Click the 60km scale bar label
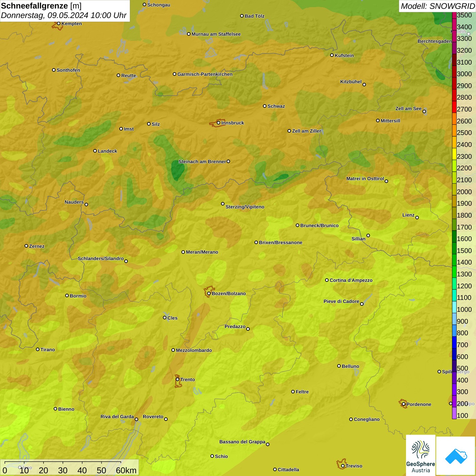 coord(126,470)
